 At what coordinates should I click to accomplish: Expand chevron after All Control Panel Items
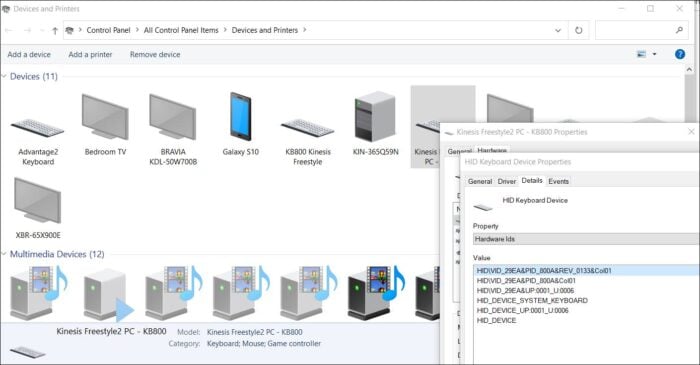(x=225, y=30)
